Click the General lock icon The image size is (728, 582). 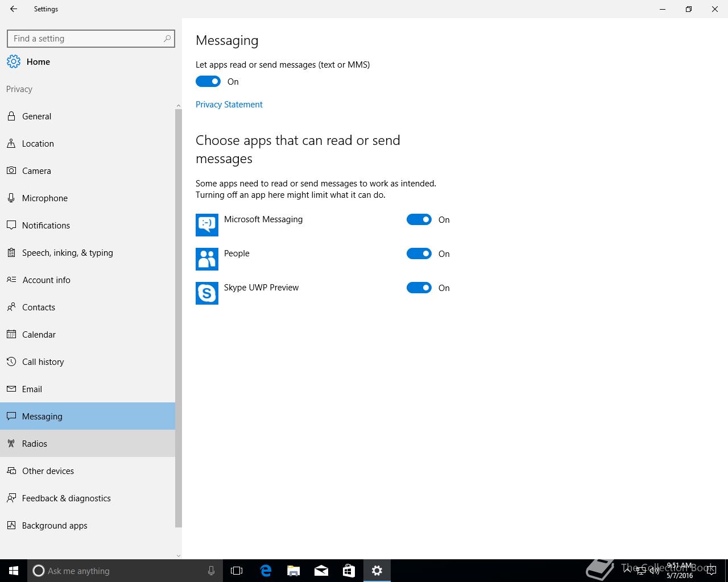(11, 116)
